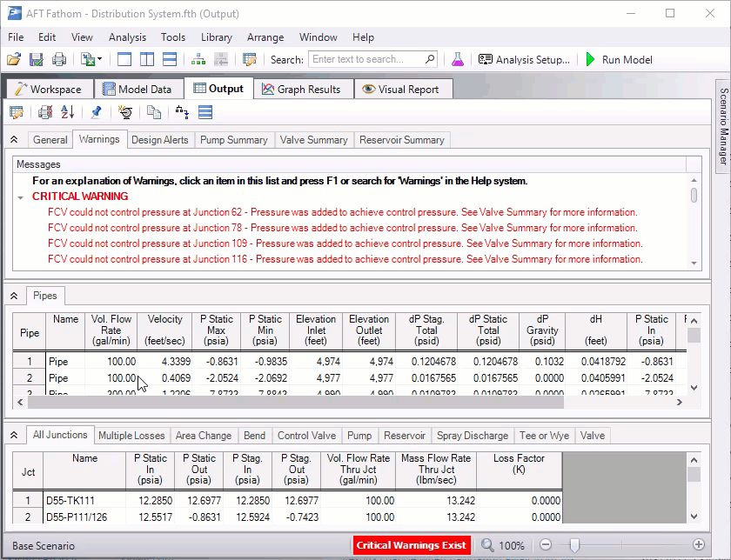Click the purple flask icon

pyautogui.click(x=458, y=60)
